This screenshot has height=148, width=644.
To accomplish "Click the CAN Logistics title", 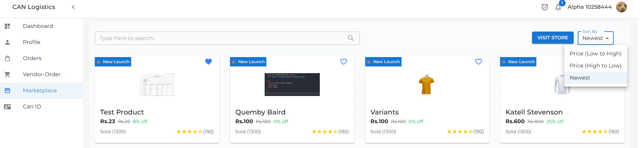I will pos(34,7).
